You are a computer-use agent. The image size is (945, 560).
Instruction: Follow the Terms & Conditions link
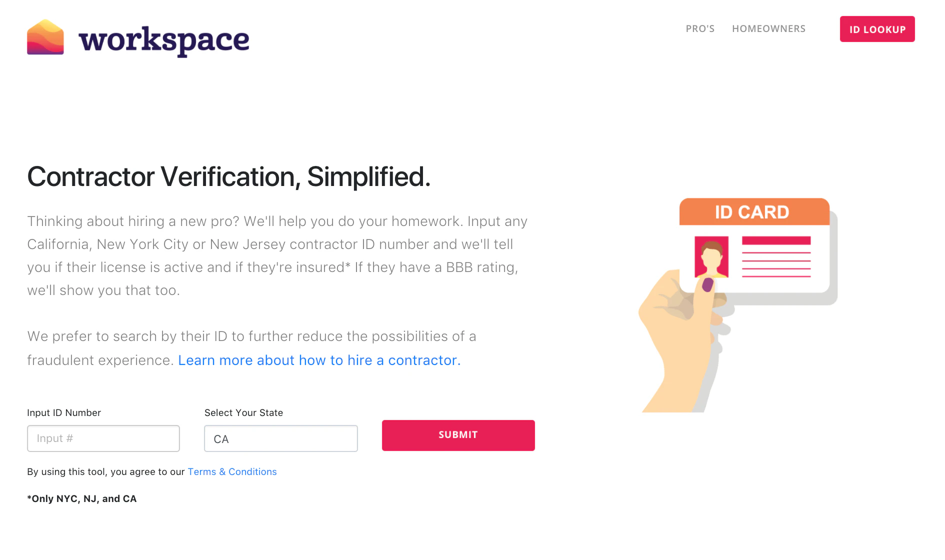point(232,471)
